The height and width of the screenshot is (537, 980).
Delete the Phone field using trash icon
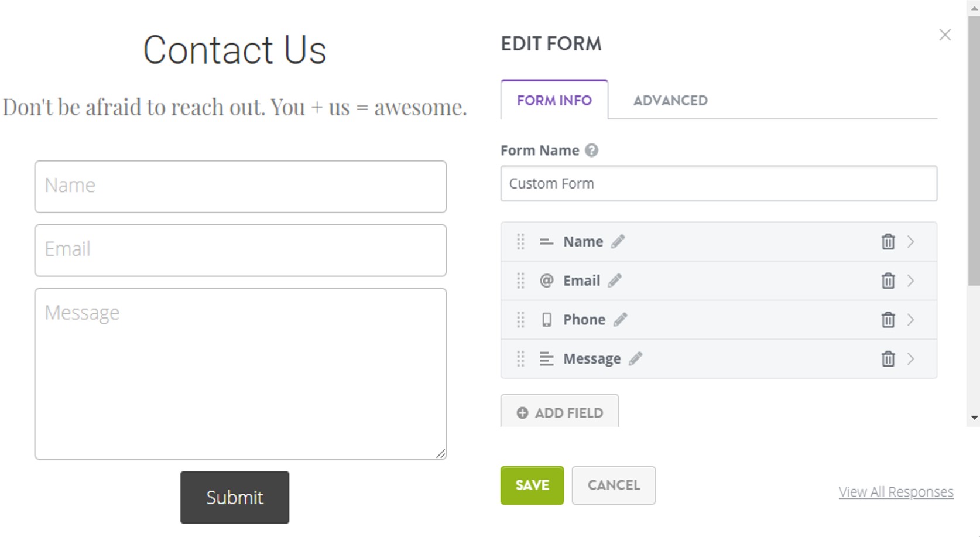(888, 320)
